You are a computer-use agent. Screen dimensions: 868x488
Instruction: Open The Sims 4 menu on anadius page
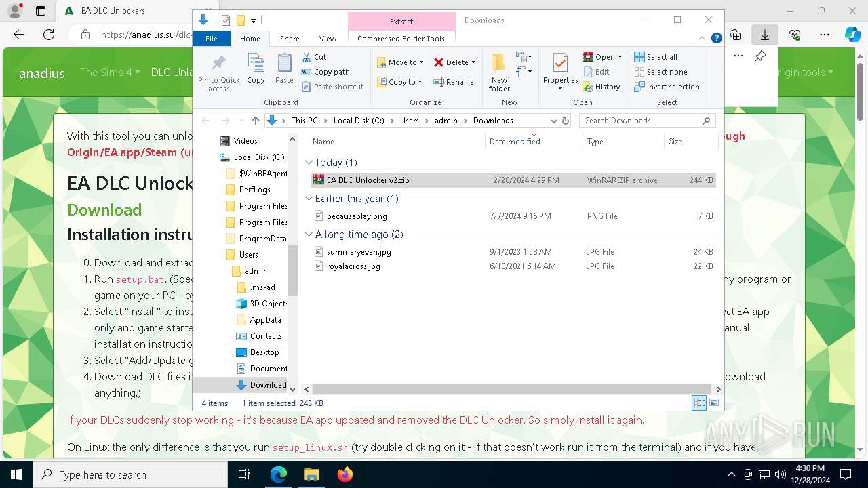110,72
